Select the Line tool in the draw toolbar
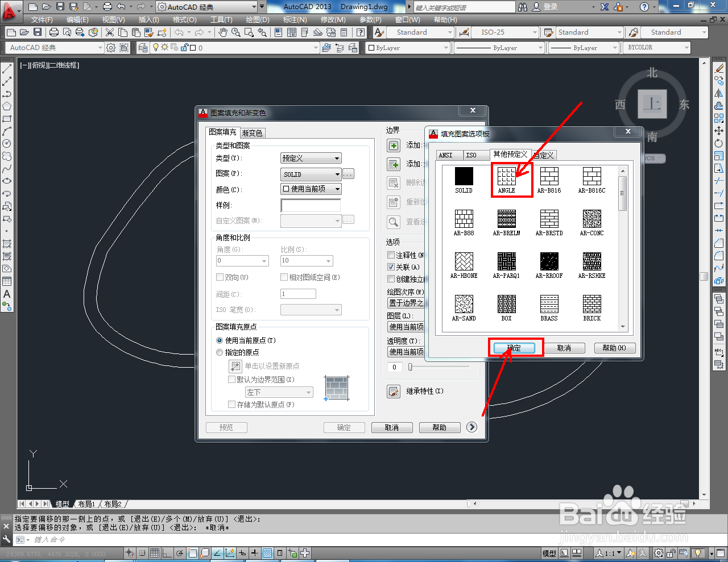Viewport: 728px width, 562px height. [7, 69]
